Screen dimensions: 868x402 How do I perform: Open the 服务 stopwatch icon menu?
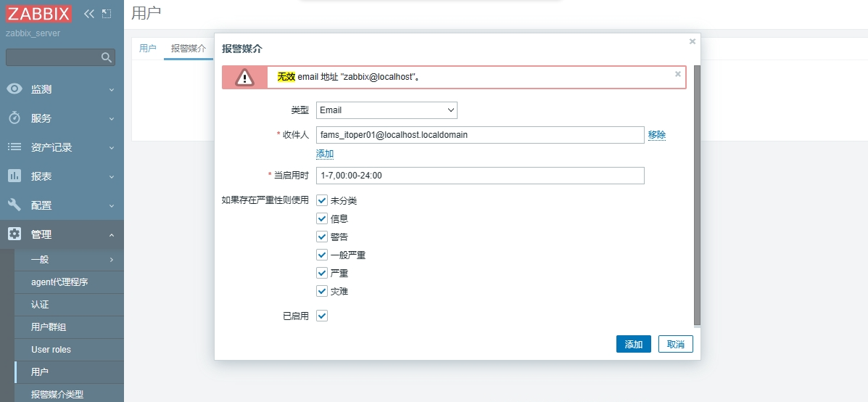[15, 118]
